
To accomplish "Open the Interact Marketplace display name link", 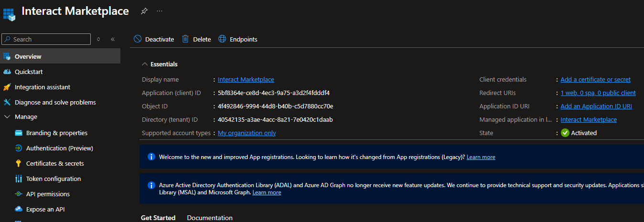I will [246, 79].
